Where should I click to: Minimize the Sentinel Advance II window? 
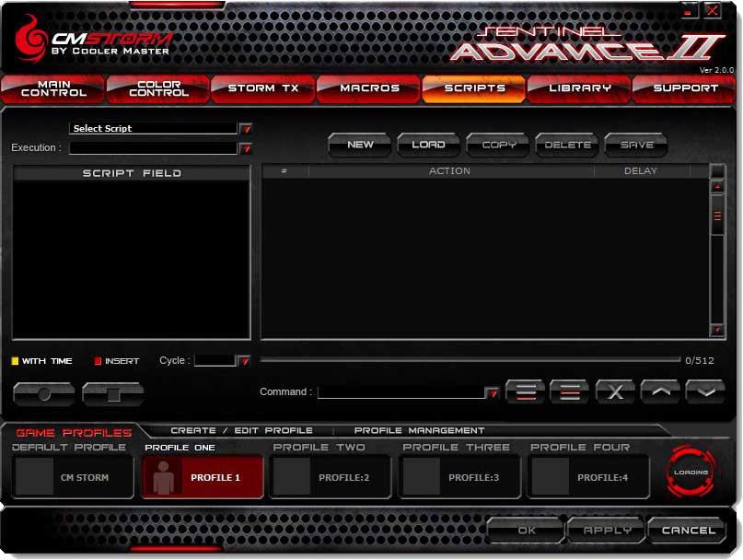689,11
